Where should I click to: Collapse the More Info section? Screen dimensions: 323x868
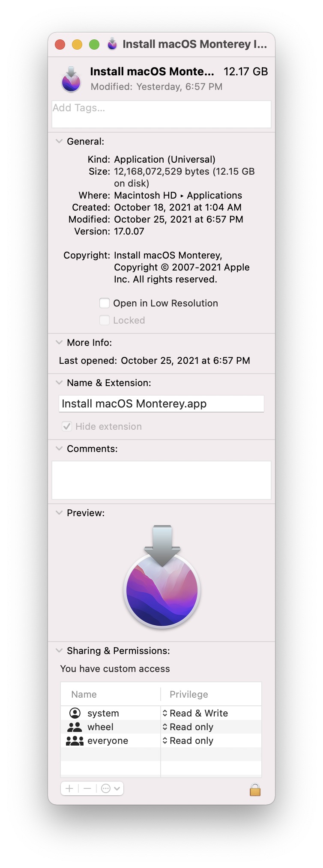click(x=59, y=342)
